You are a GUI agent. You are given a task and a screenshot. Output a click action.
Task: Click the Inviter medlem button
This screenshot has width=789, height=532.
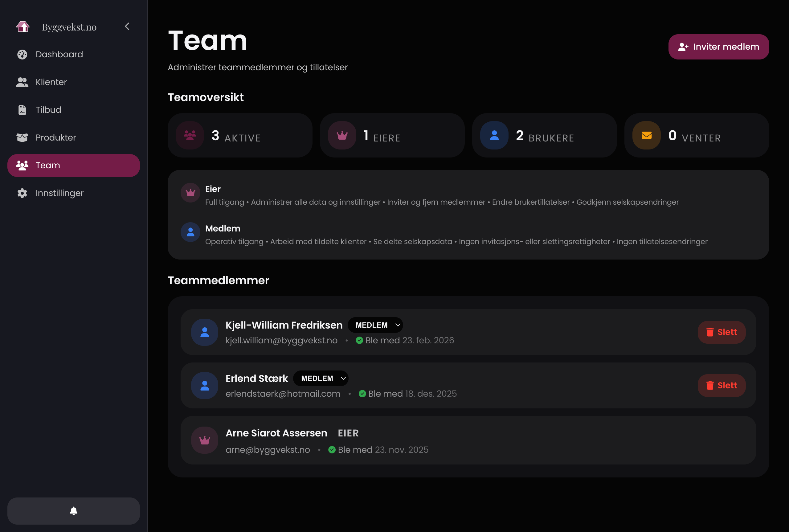point(718,47)
